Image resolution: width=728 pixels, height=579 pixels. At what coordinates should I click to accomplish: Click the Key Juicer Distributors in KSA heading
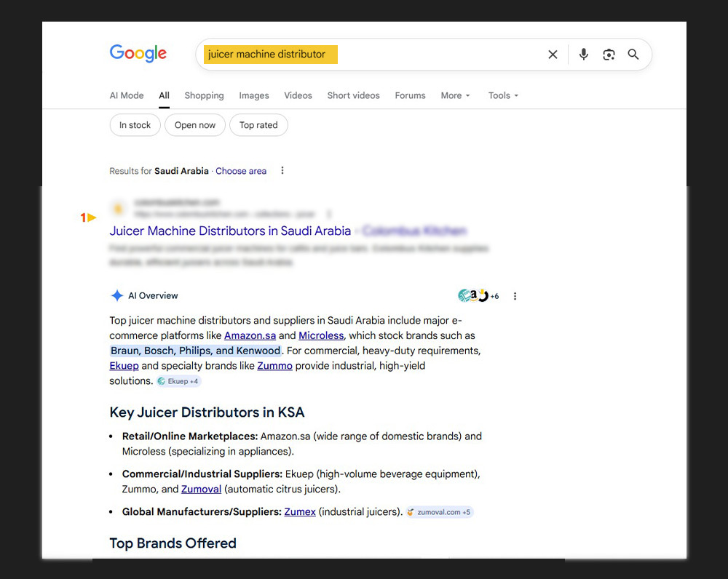(x=207, y=412)
